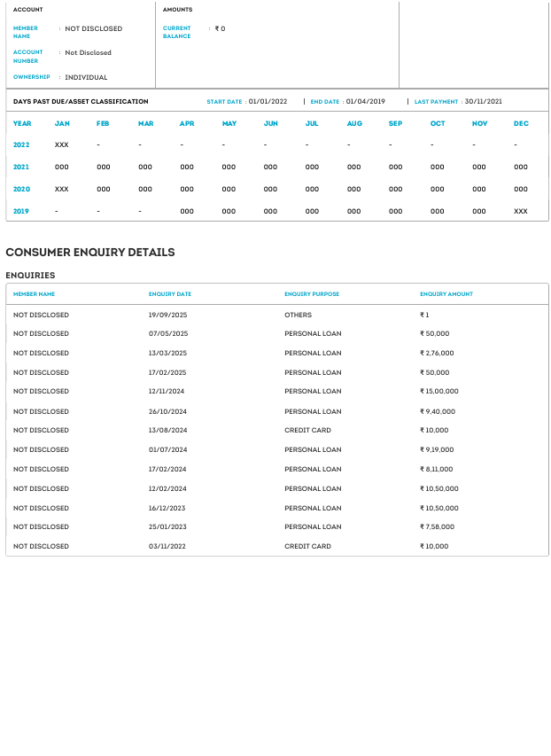
Task: Click the Ownership value INDIVIDUAL
Action: (x=86, y=78)
